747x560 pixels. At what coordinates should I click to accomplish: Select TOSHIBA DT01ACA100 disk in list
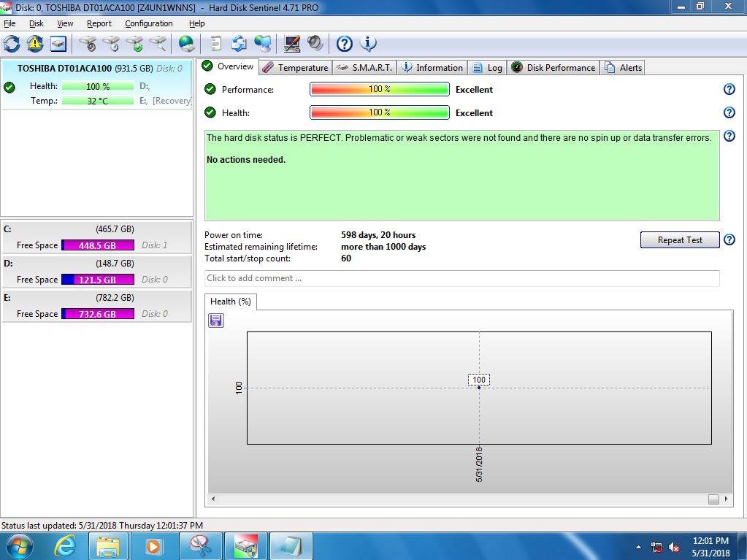pos(96,84)
